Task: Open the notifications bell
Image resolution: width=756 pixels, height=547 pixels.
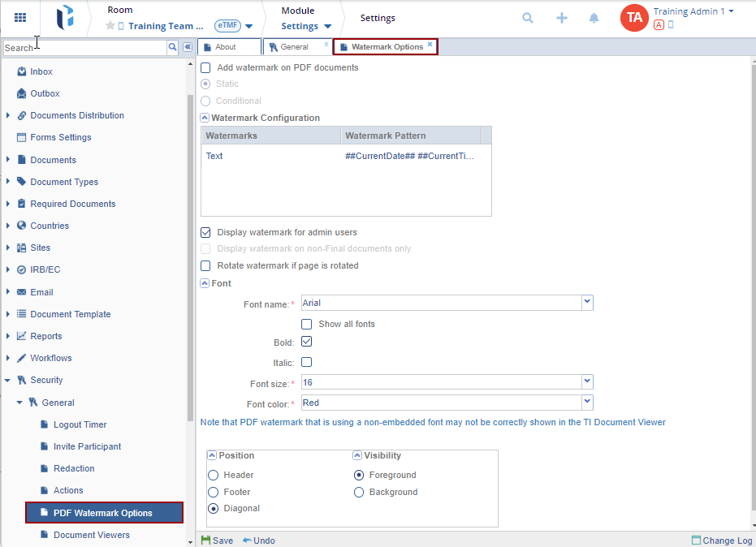Action: pyautogui.click(x=594, y=18)
